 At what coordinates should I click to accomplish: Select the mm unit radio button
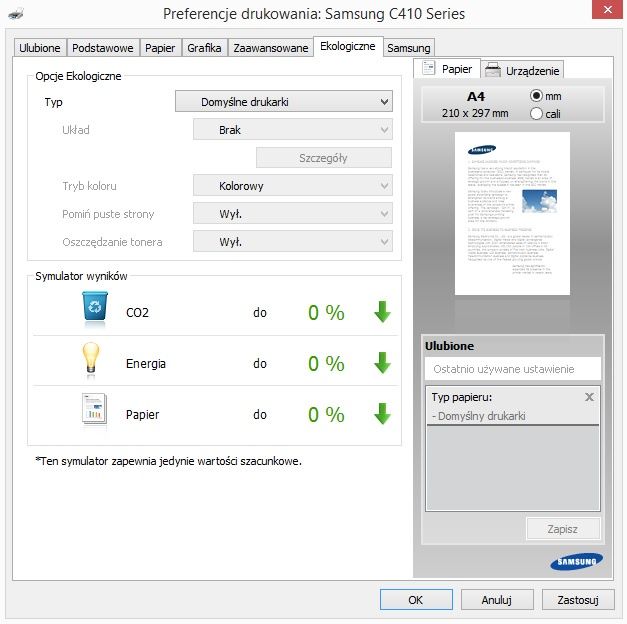tap(536, 96)
